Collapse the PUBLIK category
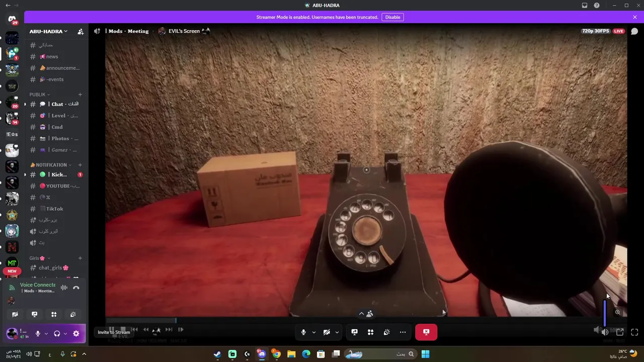The height and width of the screenshot is (362, 644). pos(40,95)
